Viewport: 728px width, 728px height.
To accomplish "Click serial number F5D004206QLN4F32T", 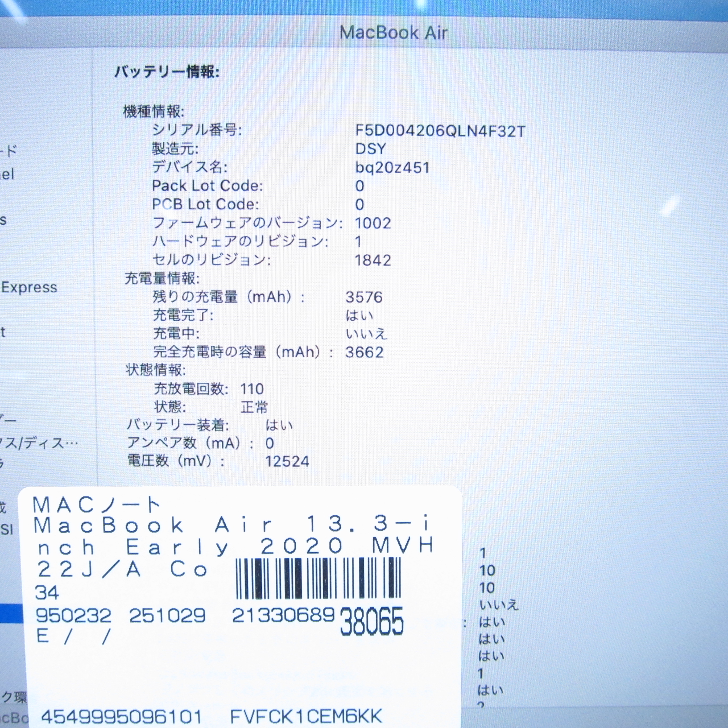I will pos(440,131).
